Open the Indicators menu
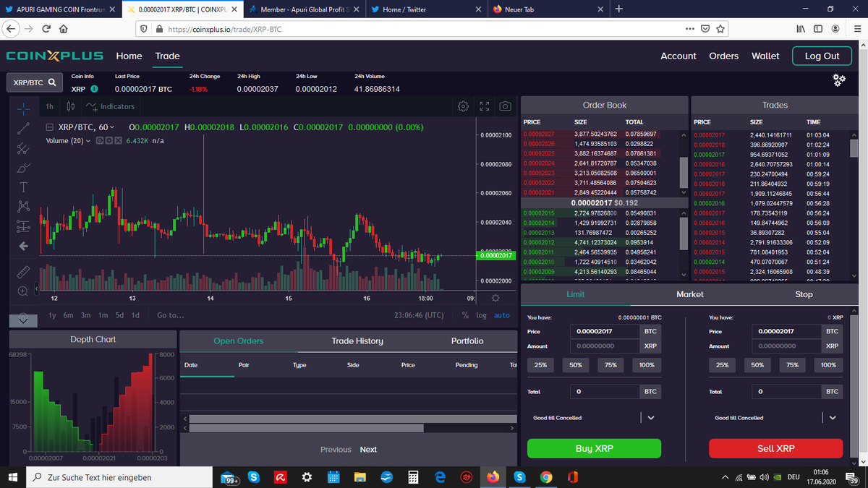The width and height of the screenshot is (868, 488). 110,106
